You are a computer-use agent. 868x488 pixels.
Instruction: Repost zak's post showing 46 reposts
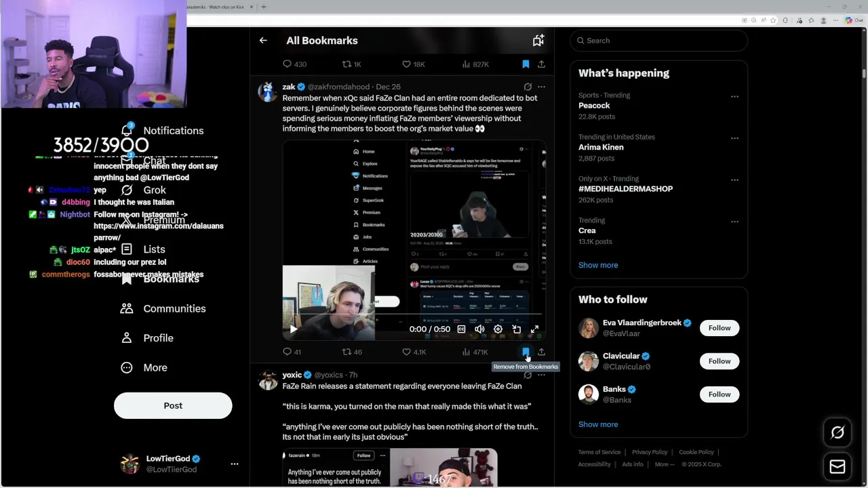pos(352,352)
